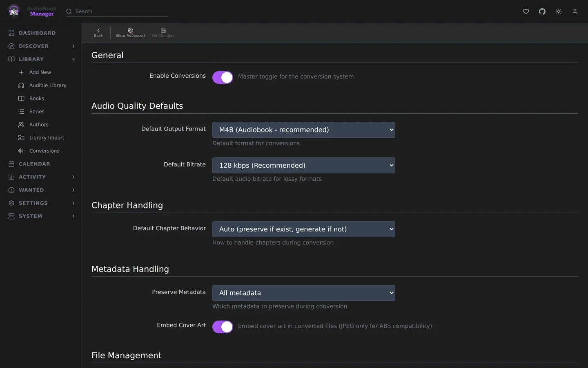
Task: Click the Wanted alert icon
Action: 11,190
